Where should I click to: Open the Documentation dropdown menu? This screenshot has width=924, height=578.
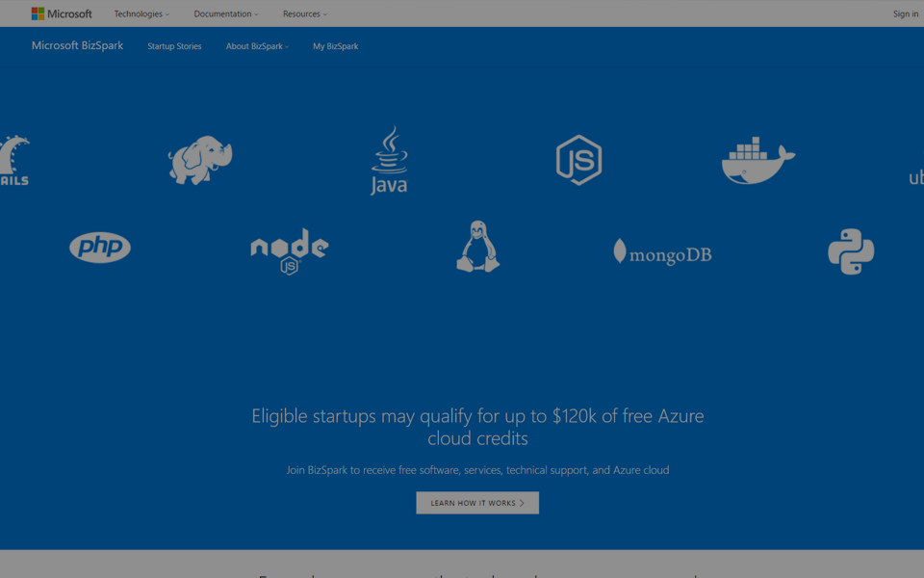[225, 14]
